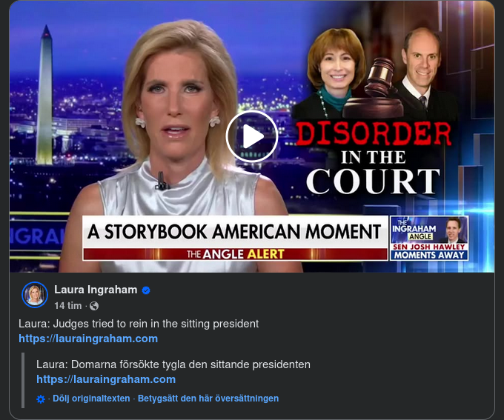The height and width of the screenshot is (420, 504).
Task: Play the Laura Ingraham video
Action: [x=252, y=136]
